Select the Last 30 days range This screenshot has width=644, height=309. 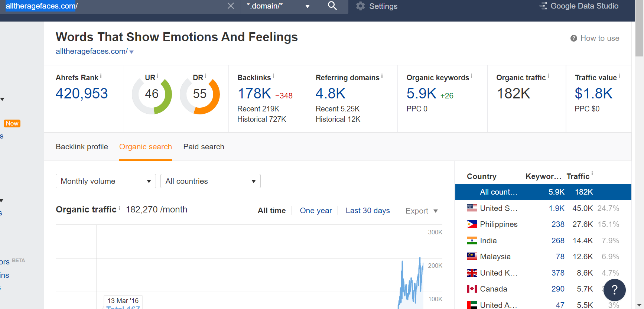coord(368,211)
